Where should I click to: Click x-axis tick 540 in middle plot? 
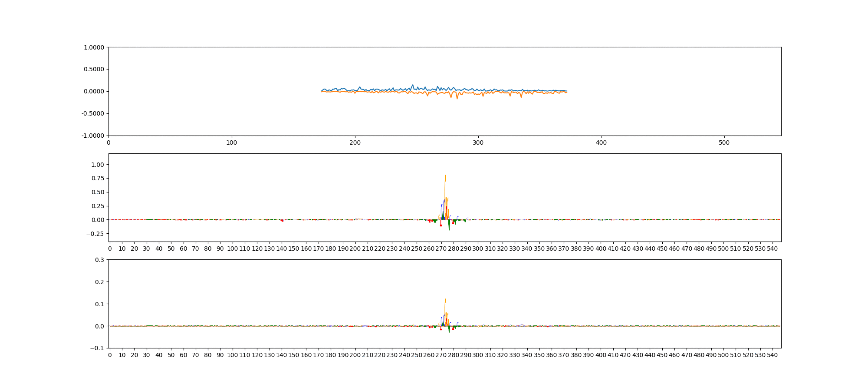[773, 249]
